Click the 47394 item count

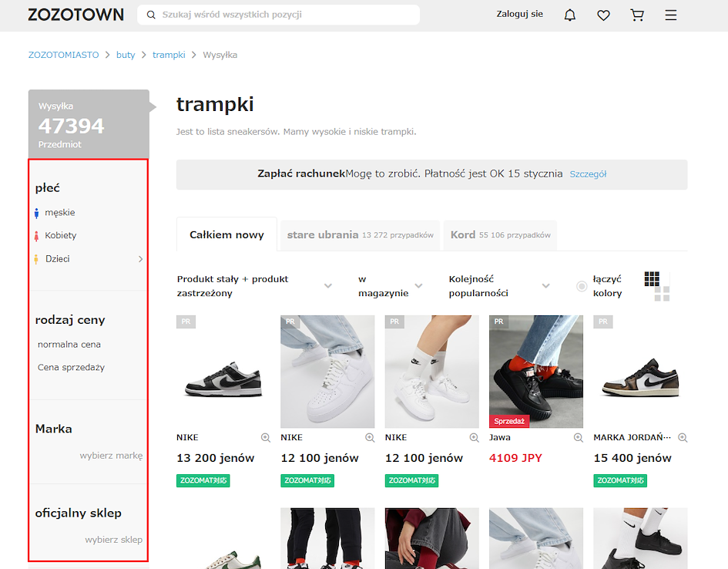(72, 126)
